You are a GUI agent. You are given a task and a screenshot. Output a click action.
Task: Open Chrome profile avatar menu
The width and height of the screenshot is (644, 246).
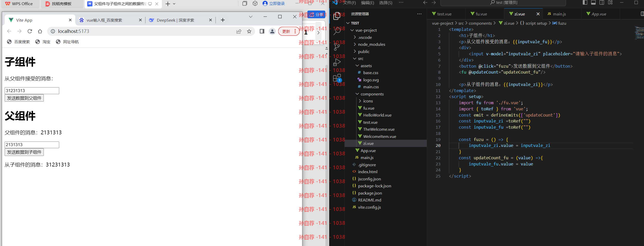tap(272, 31)
